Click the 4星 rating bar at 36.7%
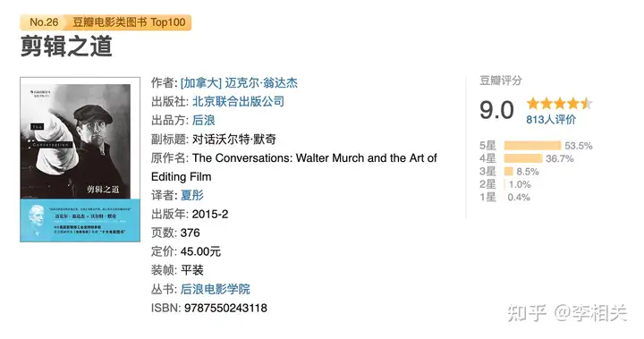The height and width of the screenshot is (339, 644). 523,158
